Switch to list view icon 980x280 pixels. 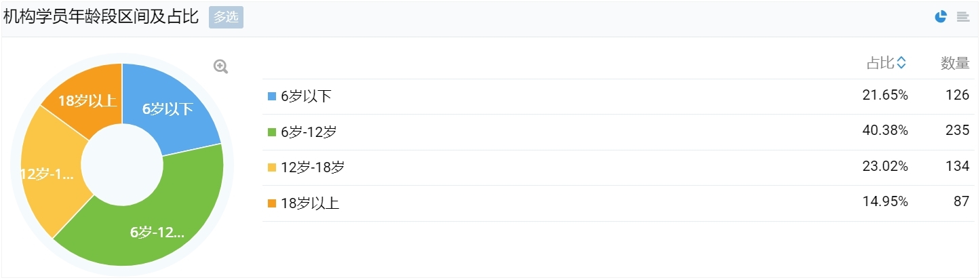(x=963, y=17)
